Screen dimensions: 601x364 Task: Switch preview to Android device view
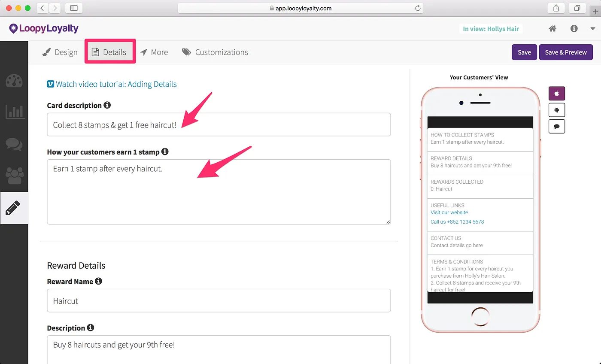coord(557,110)
